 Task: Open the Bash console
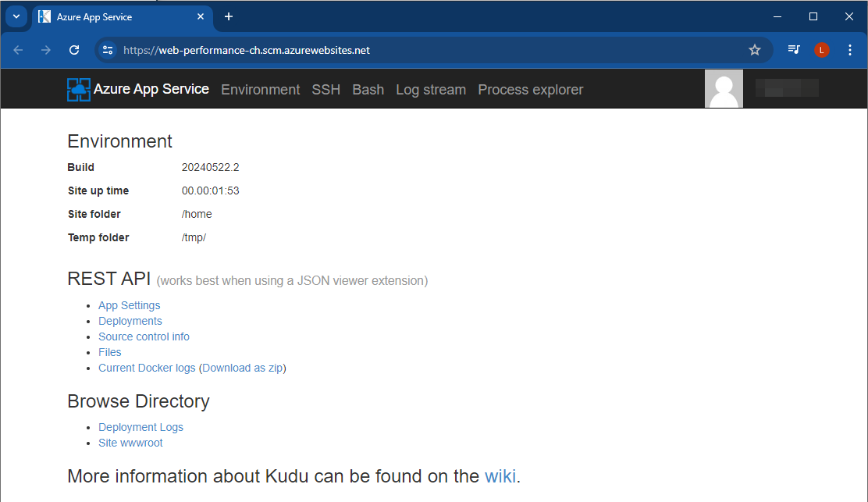pyautogui.click(x=368, y=89)
